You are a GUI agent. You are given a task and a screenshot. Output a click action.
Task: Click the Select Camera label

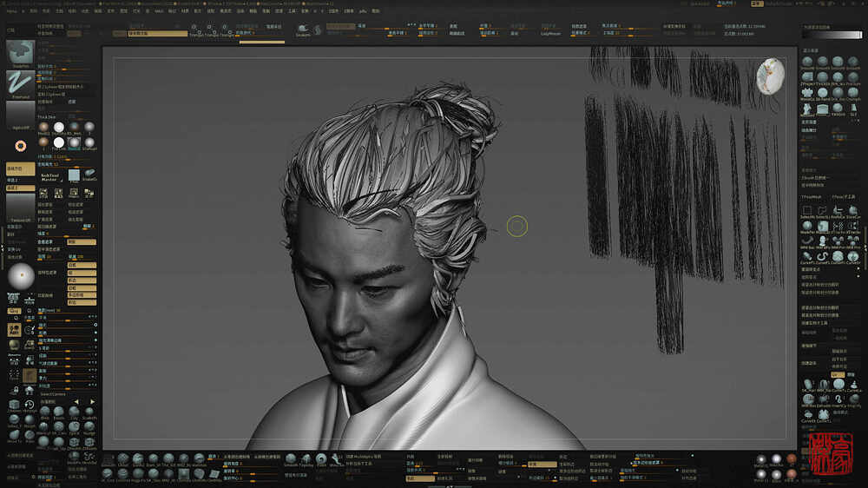(53, 394)
